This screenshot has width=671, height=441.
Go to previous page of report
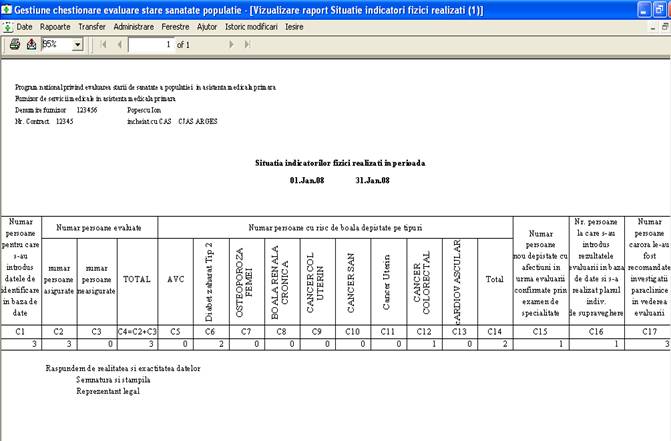119,45
